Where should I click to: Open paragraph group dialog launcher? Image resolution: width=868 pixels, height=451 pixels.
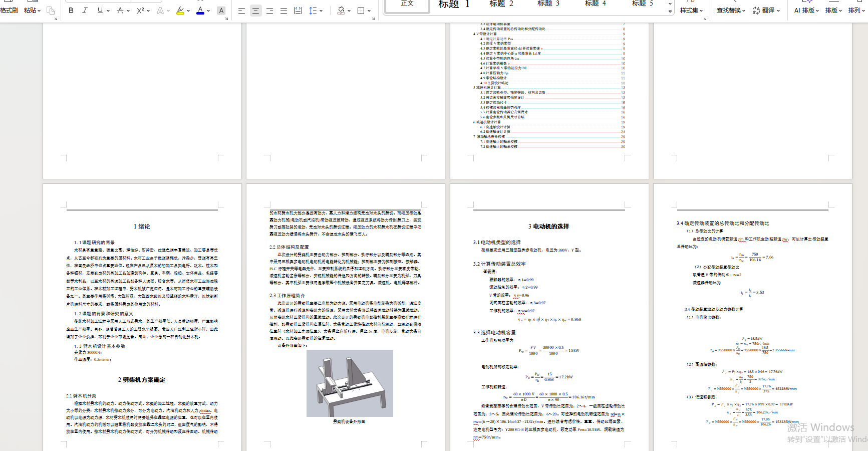[x=373, y=19]
